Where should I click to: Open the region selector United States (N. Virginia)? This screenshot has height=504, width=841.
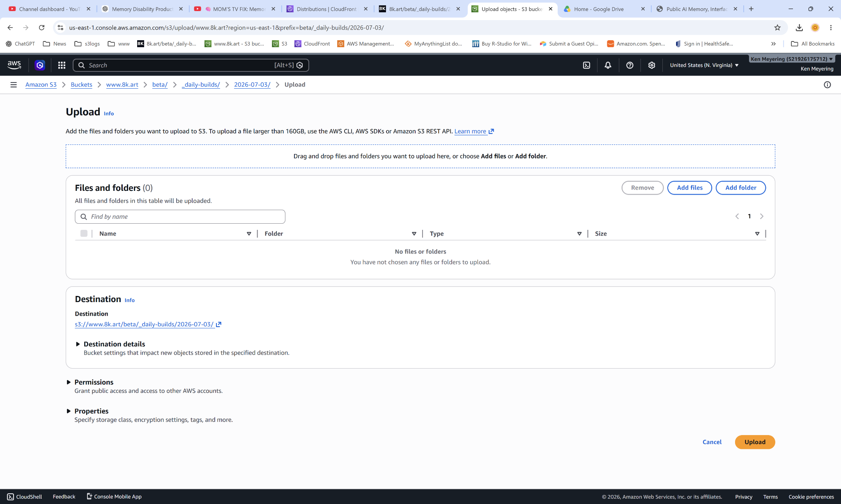(704, 65)
